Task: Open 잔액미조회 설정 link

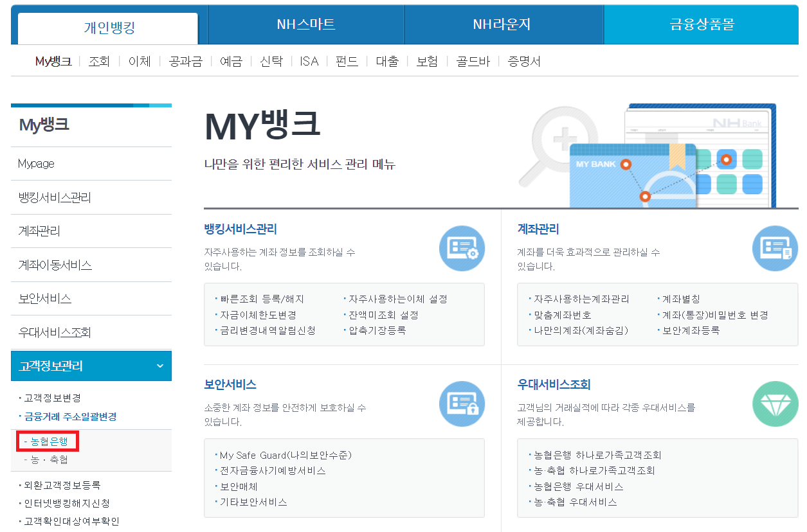Action: [384, 315]
